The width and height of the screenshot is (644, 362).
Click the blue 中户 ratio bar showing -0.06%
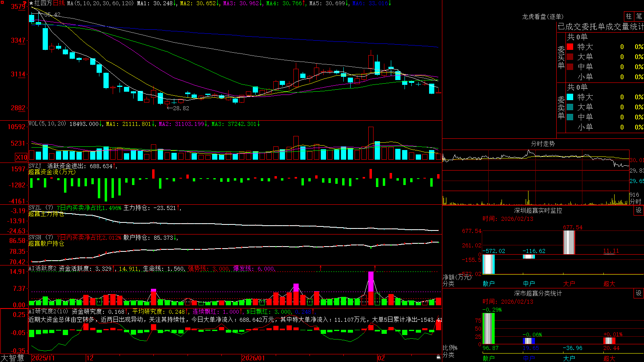click(529, 341)
